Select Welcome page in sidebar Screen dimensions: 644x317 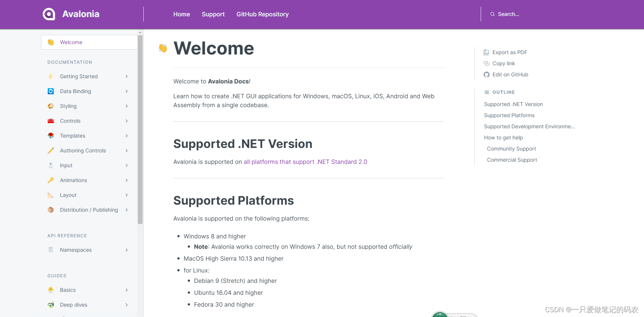(x=89, y=42)
